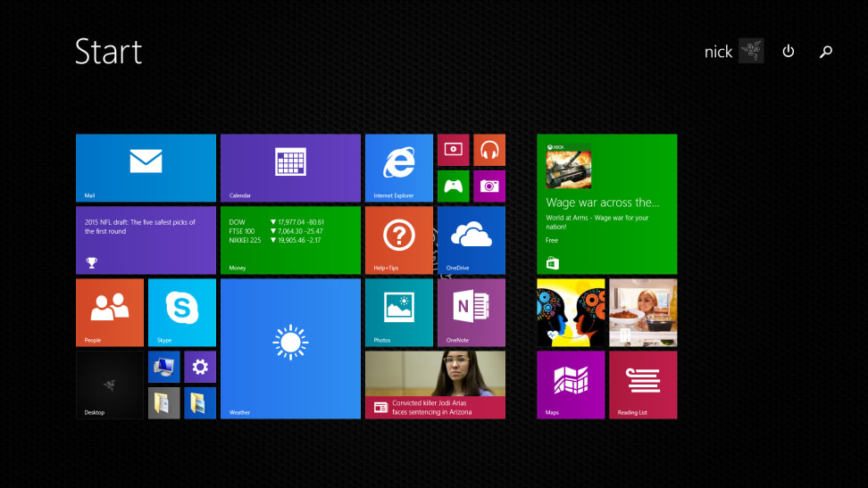This screenshot has width=868, height=488.
Task: Open the Reading List tile
Action: coord(643,385)
